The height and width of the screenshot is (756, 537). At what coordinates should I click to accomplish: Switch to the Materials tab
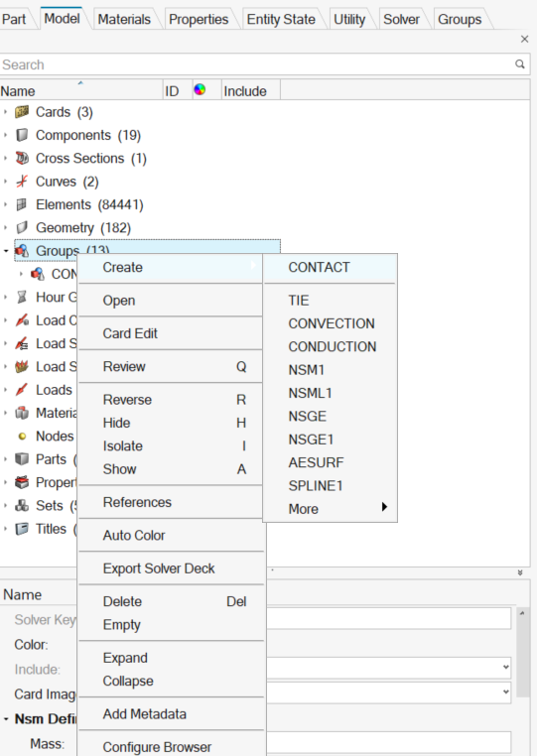pos(124,19)
